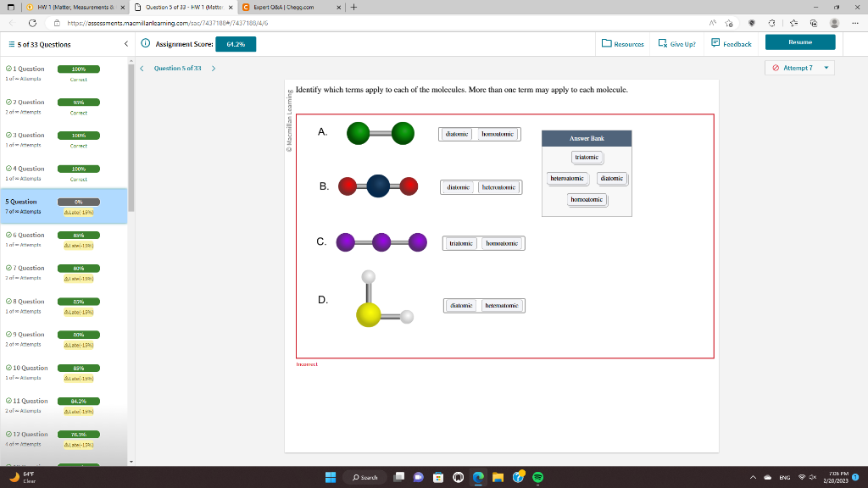This screenshot has width=868, height=488.
Task: Select 1 Question in the sidebar
Action: click(64, 74)
